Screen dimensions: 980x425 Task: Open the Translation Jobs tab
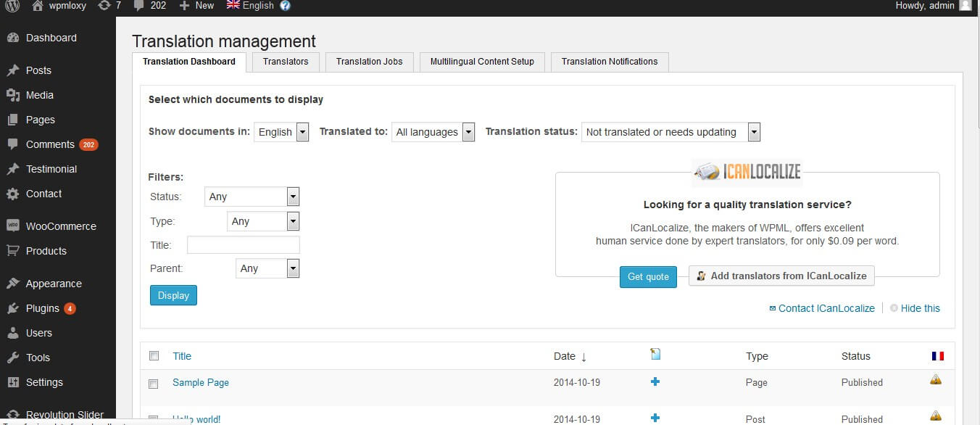pos(370,62)
